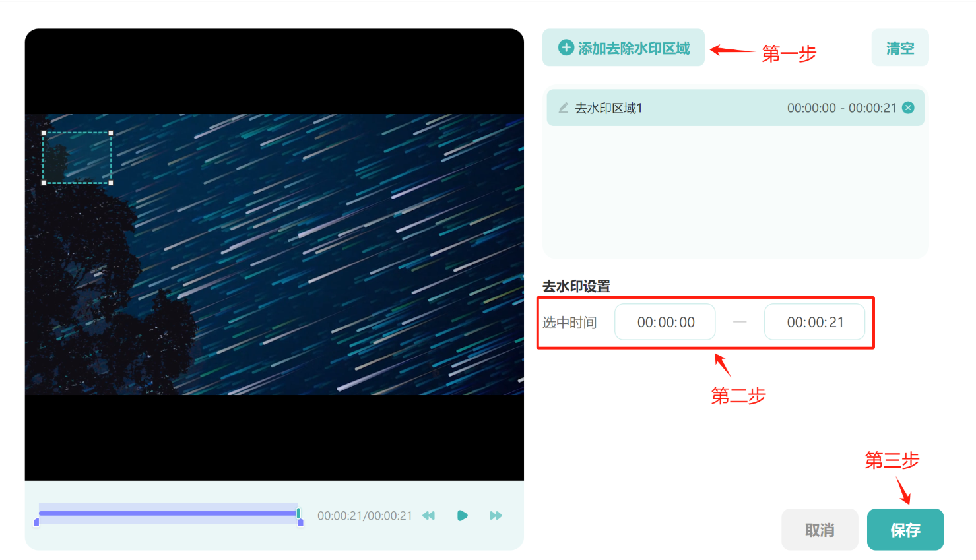Click the pencil edit icon on 去水印区域1
Viewport: 976px width, 560px height.
562,108
